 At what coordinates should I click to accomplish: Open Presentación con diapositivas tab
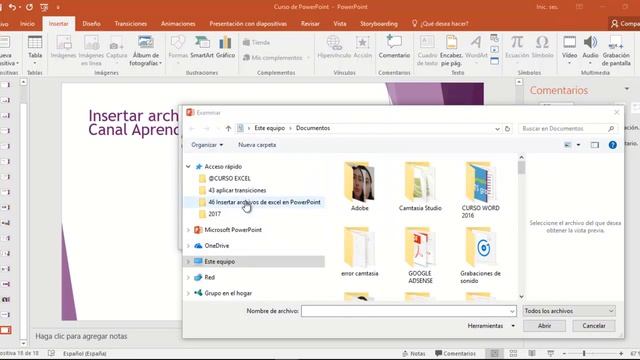click(x=248, y=24)
